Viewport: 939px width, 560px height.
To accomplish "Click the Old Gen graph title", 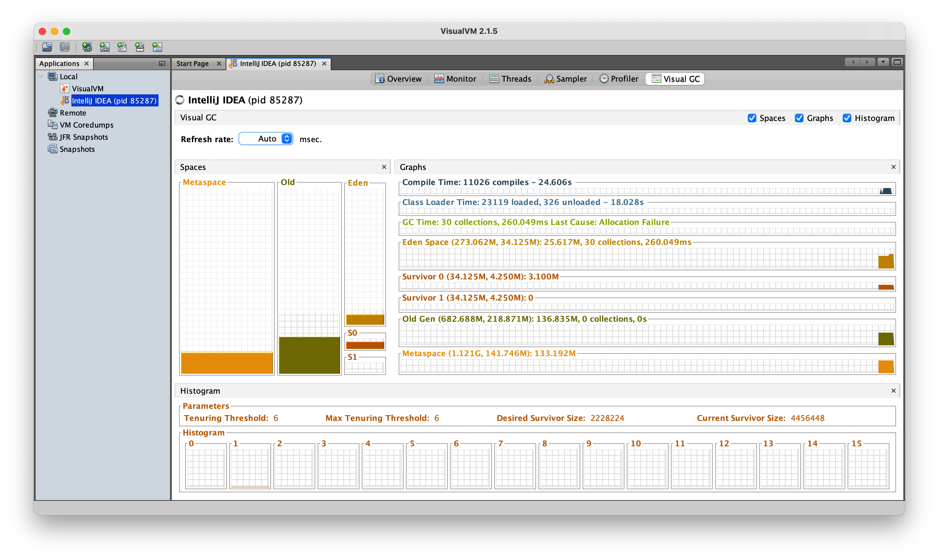I will click(524, 319).
